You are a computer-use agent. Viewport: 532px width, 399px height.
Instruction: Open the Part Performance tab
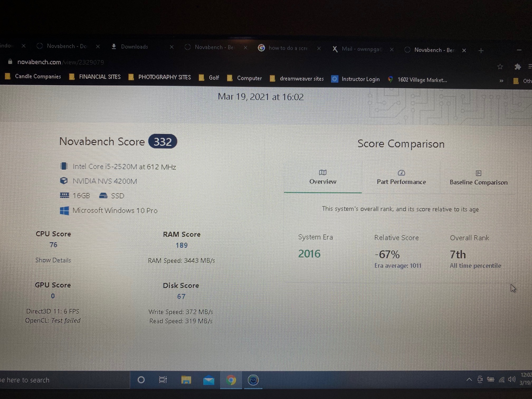pyautogui.click(x=401, y=178)
